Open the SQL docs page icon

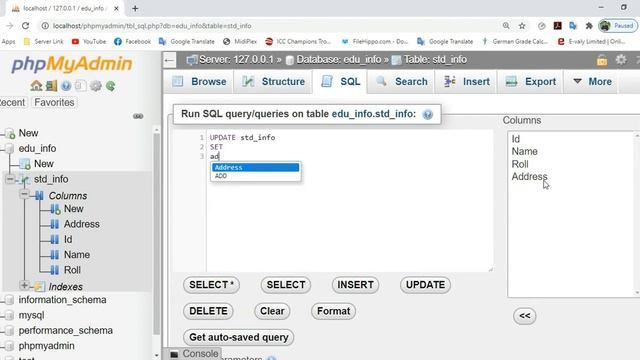coord(80,86)
